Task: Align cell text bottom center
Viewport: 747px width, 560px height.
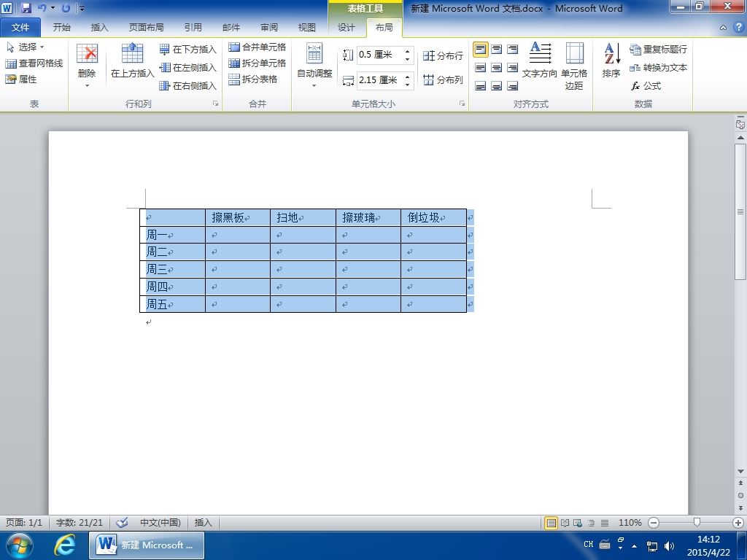Action: [496, 86]
